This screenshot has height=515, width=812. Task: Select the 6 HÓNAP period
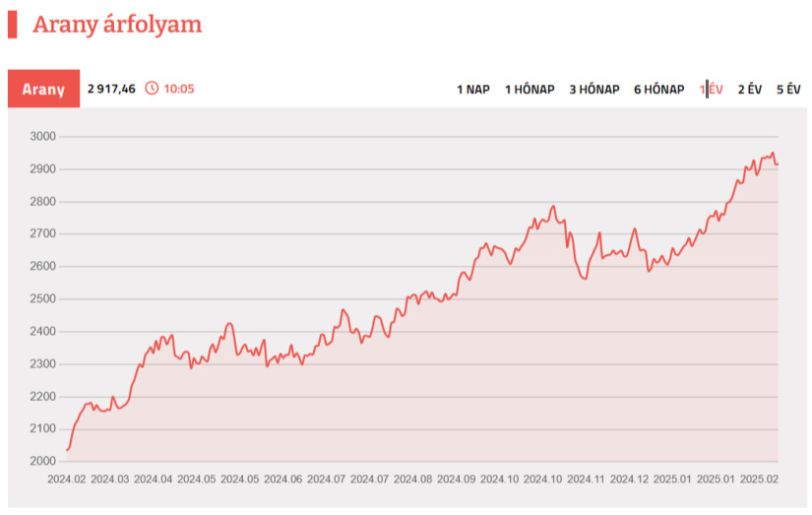pyautogui.click(x=658, y=90)
